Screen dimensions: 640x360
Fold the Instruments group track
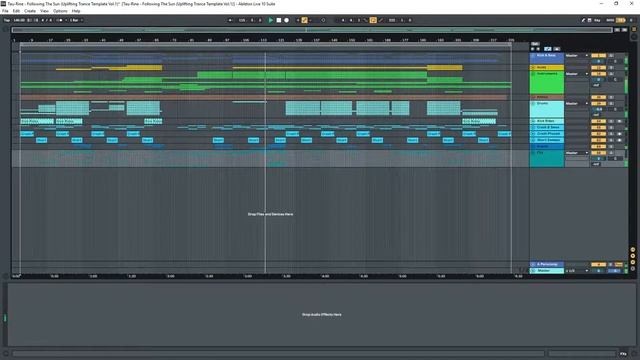533,73
